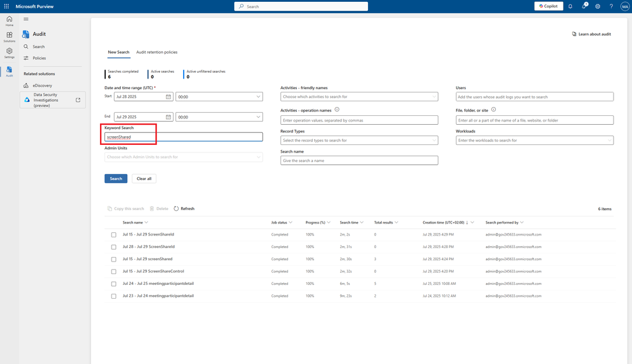
Task: Click the Search name input field
Action: pyautogui.click(x=359, y=160)
